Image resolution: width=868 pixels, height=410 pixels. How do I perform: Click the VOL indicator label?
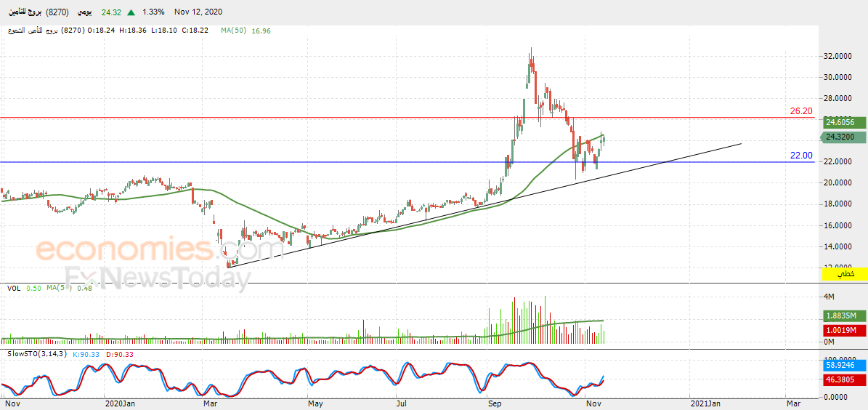pos(13,288)
